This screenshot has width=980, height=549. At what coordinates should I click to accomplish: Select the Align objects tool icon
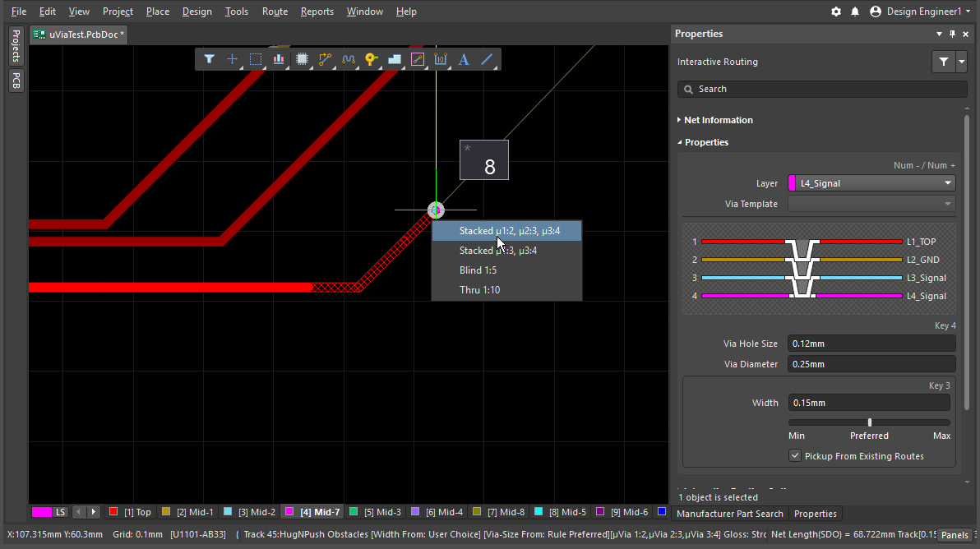coord(279,59)
